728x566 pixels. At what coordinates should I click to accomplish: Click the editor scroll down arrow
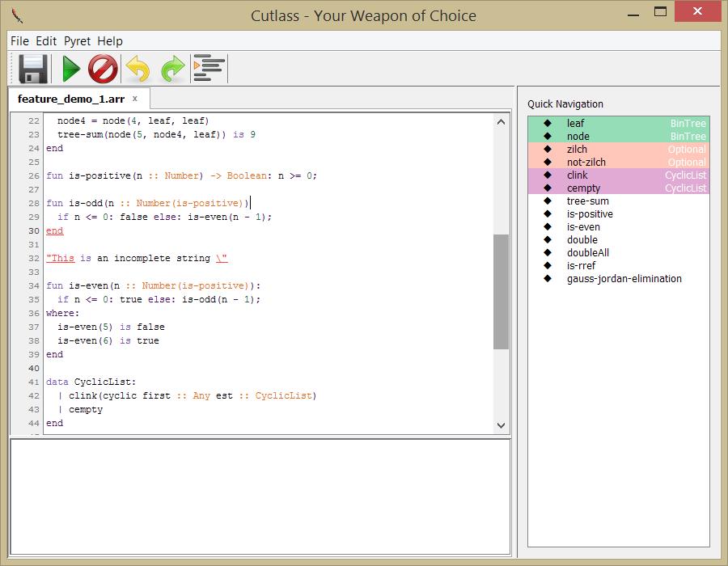(x=501, y=425)
